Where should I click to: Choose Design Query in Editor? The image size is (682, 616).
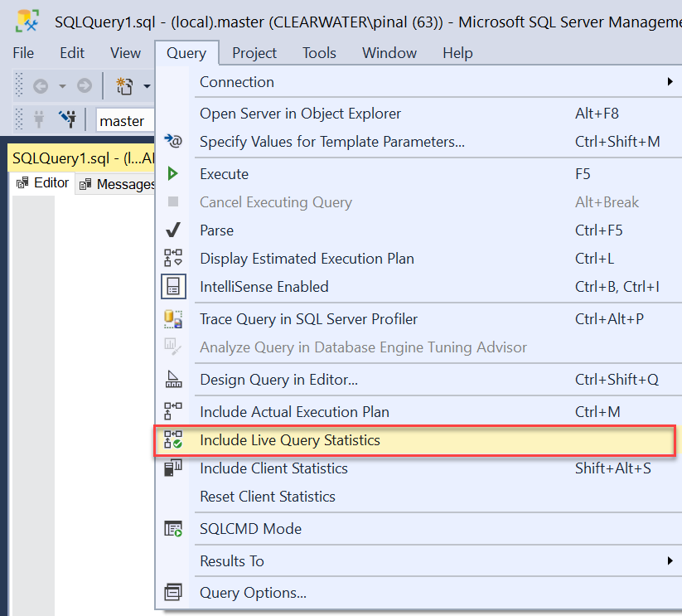click(x=418, y=380)
